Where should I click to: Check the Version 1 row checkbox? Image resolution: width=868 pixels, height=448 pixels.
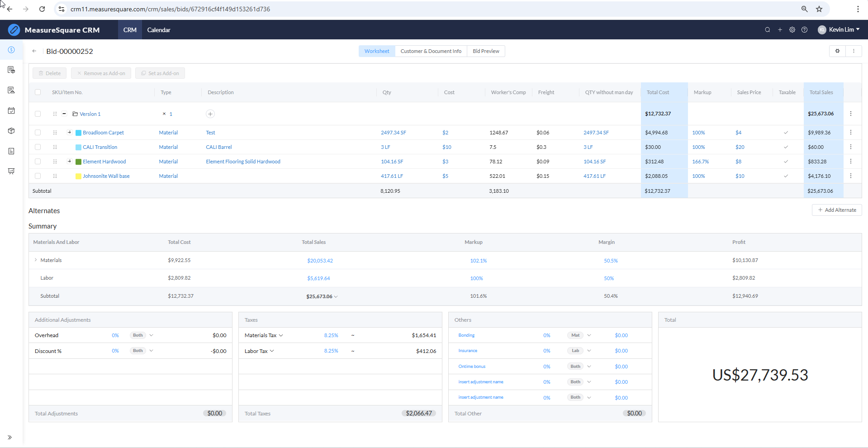pos(38,114)
